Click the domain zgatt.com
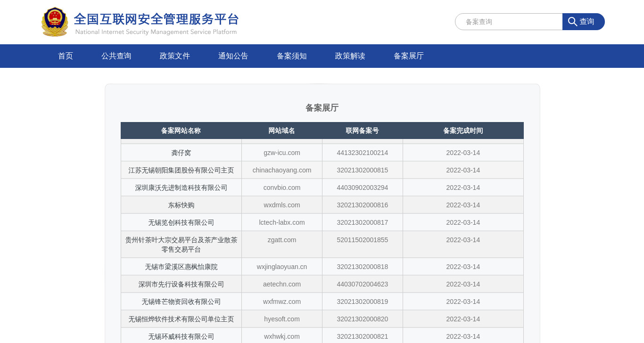 pyautogui.click(x=282, y=240)
